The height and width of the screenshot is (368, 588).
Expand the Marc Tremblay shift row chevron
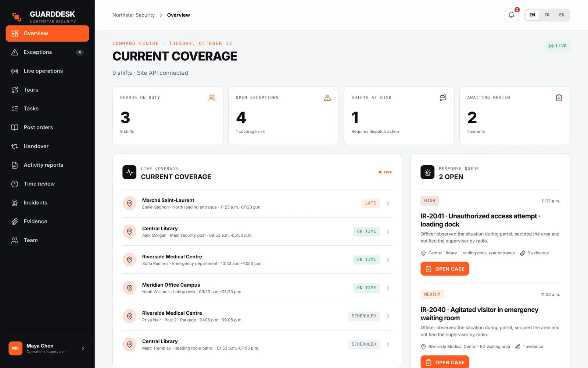pyautogui.click(x=388, y=344)
